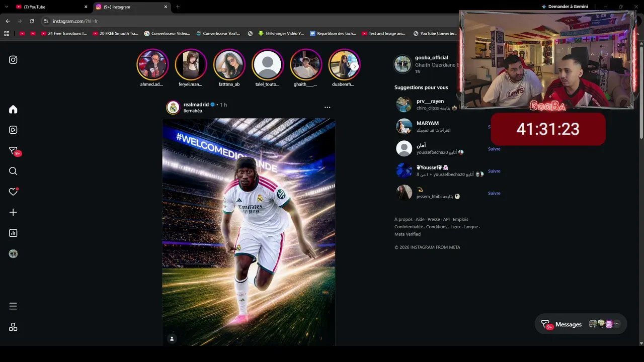The height and width of the screenshot is (362, 644).
Task: View ahmed.ad... story
Action: [152, 65]
